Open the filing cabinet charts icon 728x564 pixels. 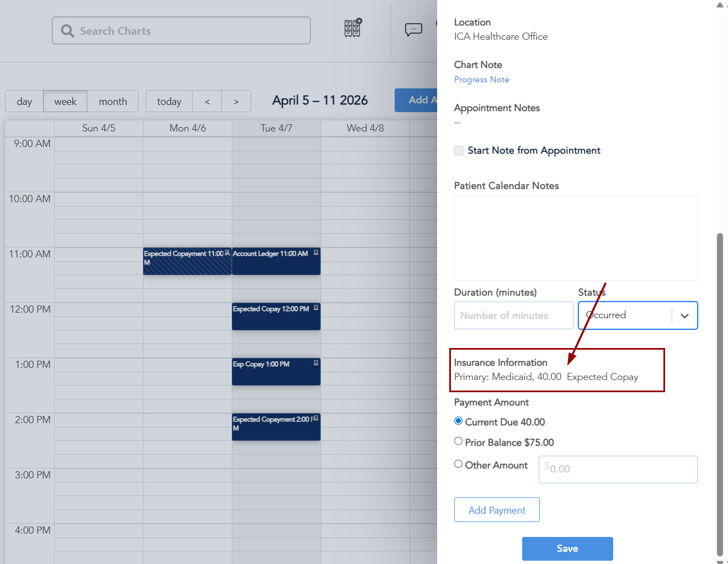(x=353, y=28)
